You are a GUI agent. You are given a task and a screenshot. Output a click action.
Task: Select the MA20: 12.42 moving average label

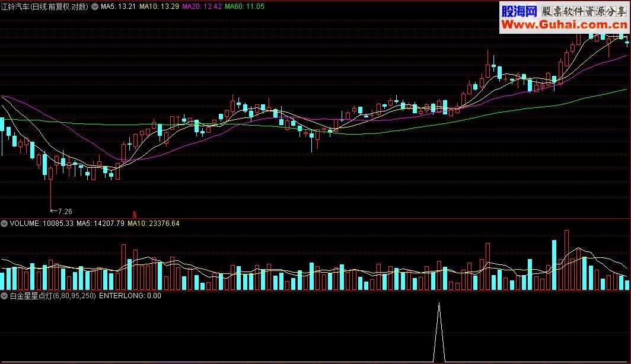(x=202, y=7)
